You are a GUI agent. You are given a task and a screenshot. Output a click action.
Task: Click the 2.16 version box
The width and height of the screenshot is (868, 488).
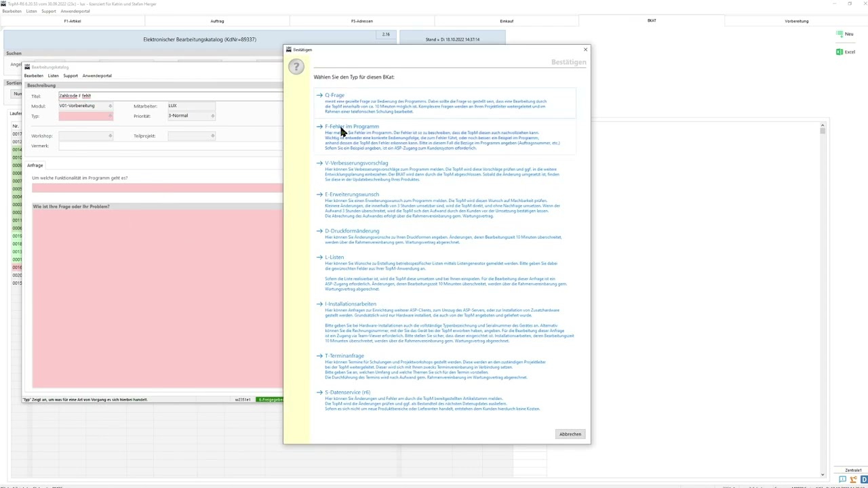point(386,35)
